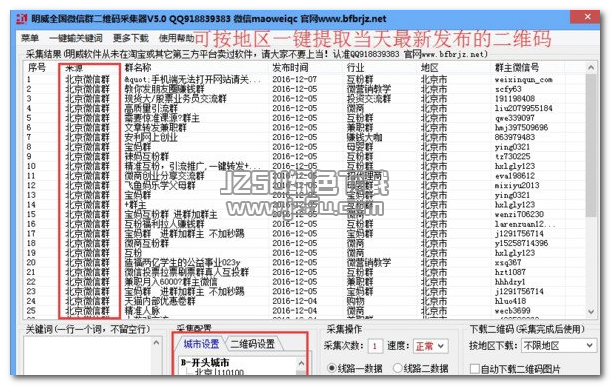Click WeChat ID hmj397509696
The height and width of the screenshot is (386, 611).
tap(521, 127)
